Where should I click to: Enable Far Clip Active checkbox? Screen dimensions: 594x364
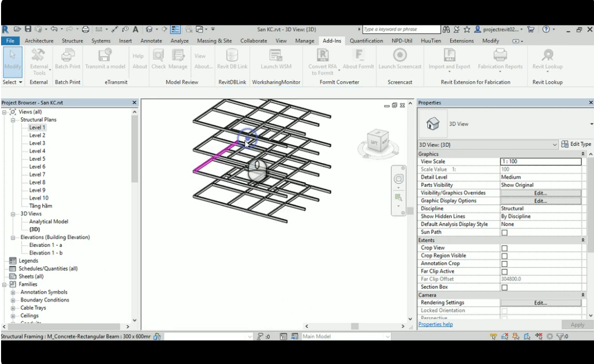(x=504, y=272)
